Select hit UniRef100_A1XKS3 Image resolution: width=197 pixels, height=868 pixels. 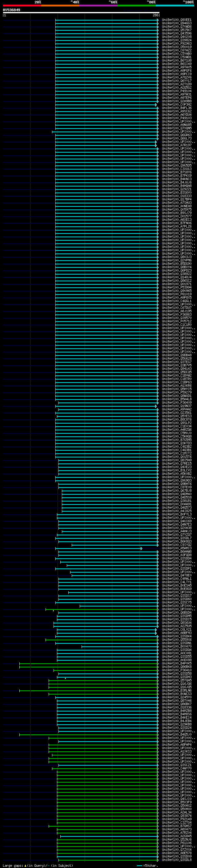click(x=176, y=751)
